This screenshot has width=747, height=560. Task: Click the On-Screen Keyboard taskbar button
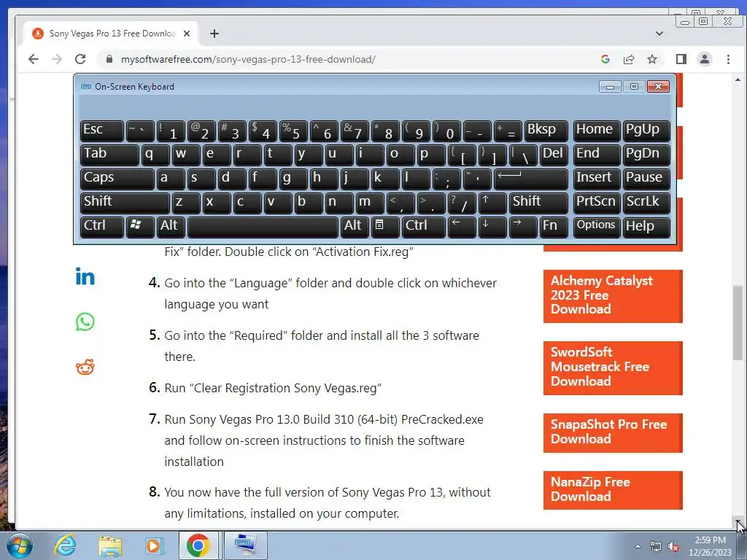click(246, 545)
